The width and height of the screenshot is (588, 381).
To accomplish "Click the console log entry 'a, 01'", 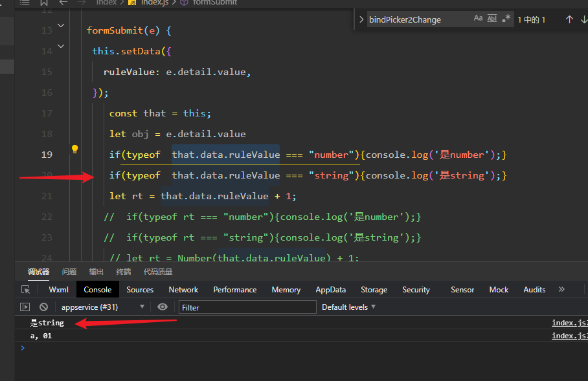I will point(41,336).
